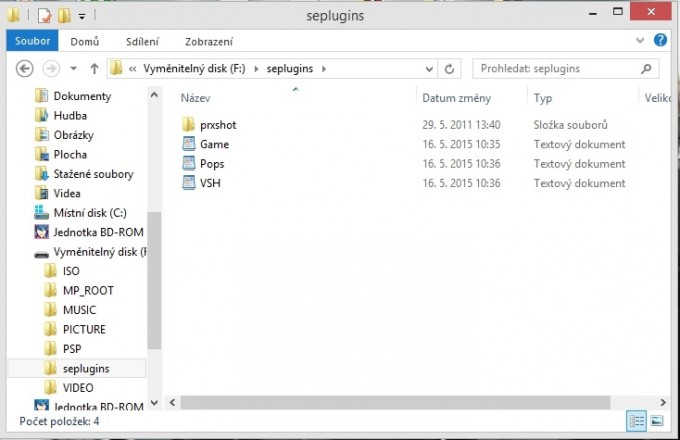
Task: Sort by Název column header
Action: 195,98
